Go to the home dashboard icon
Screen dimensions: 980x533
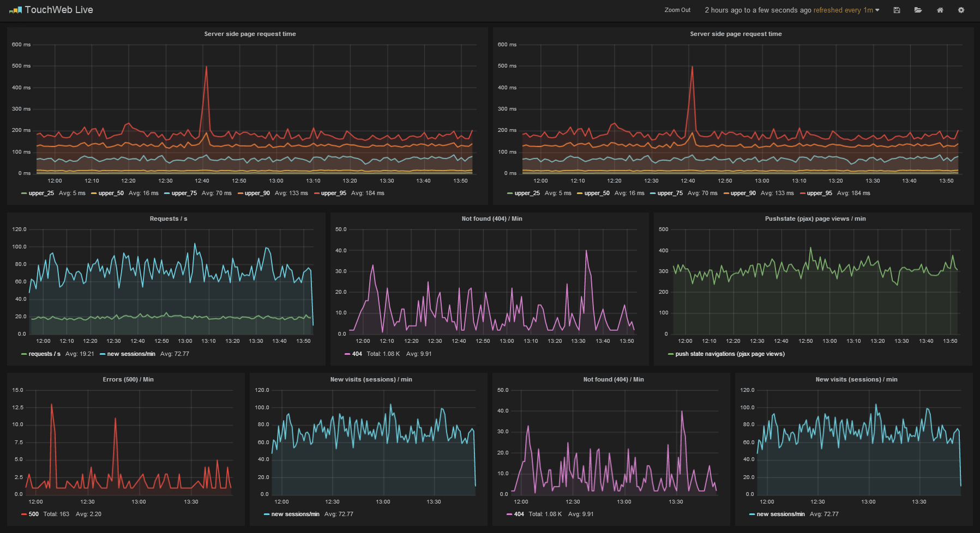coord(940,10)
